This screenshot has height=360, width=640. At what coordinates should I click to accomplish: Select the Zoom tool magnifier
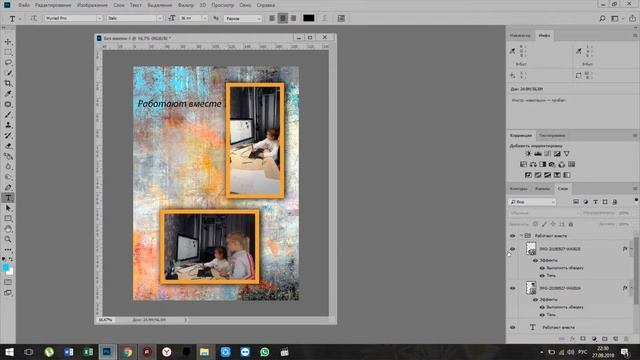(x=8, y=239)
